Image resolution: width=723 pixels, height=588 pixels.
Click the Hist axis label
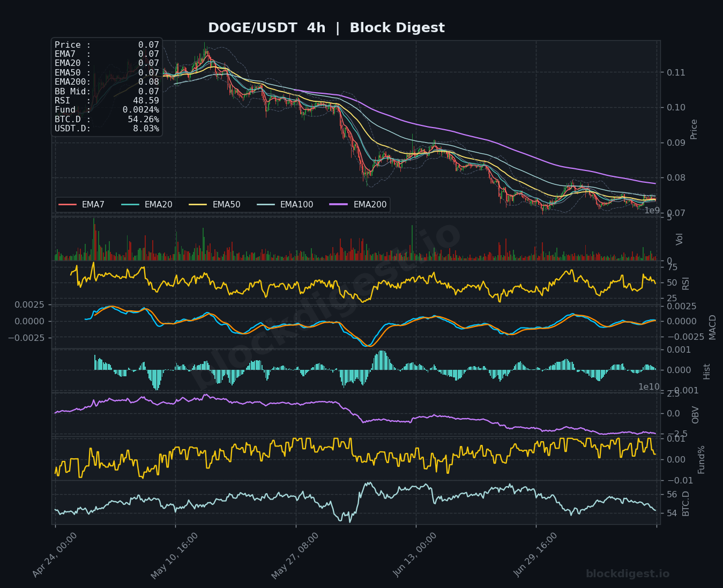[x=706, y=371]
